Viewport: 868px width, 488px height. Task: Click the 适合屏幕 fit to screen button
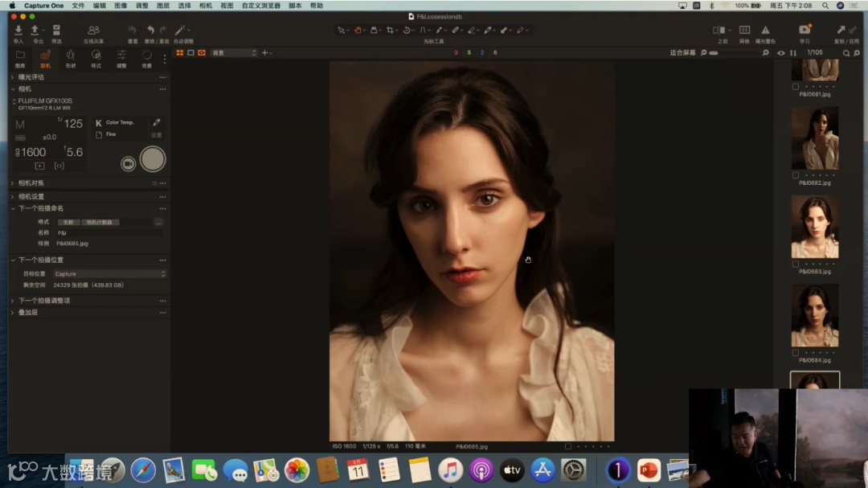click(x=682, y=53)
